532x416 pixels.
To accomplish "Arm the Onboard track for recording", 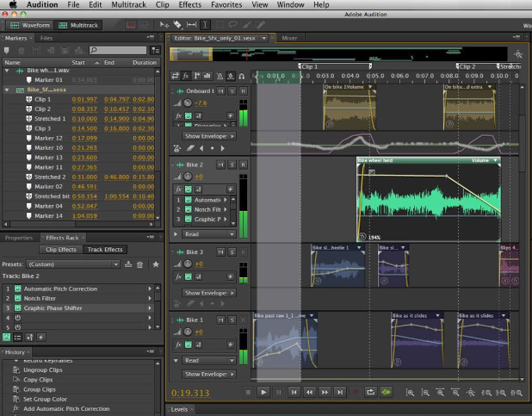I will 244,91.
